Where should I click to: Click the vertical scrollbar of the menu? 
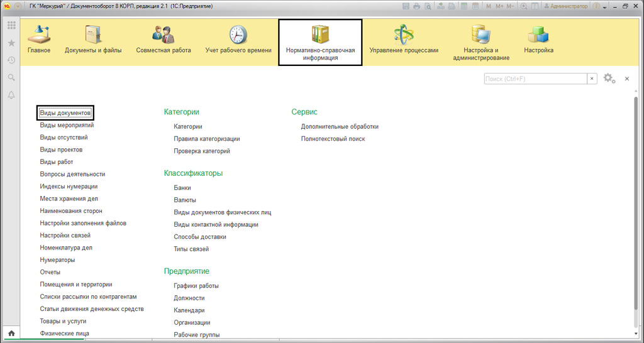(635, 214)
